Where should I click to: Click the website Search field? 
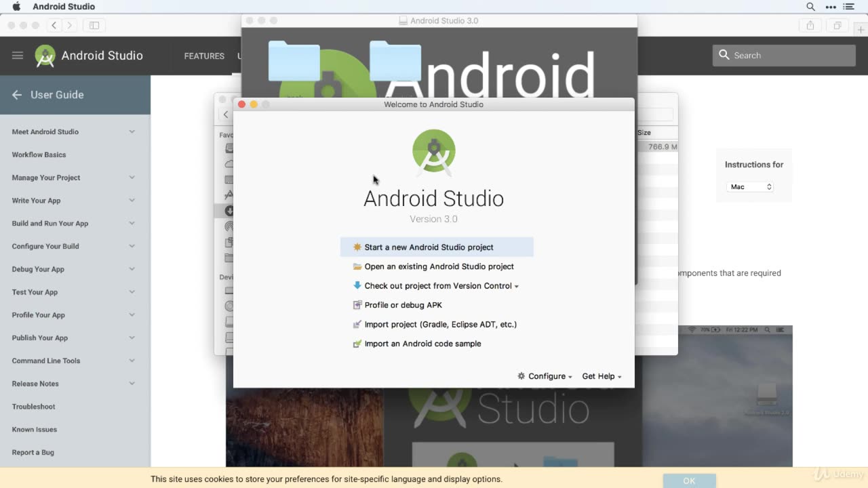pyautogui.click(x=784, y=56)
